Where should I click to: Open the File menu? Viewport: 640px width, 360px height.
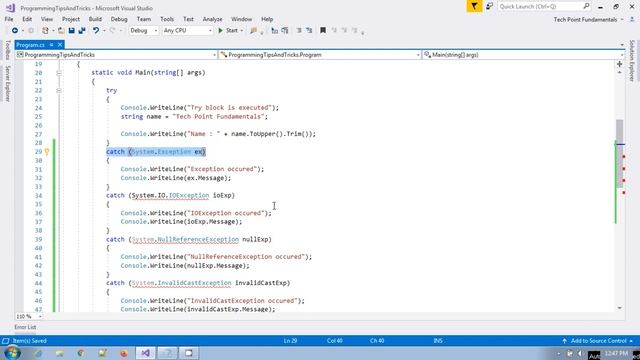point(9,19)
